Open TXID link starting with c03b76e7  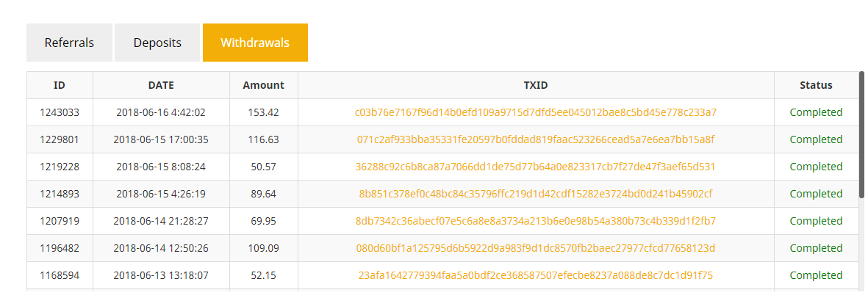[x=535, y=112]
